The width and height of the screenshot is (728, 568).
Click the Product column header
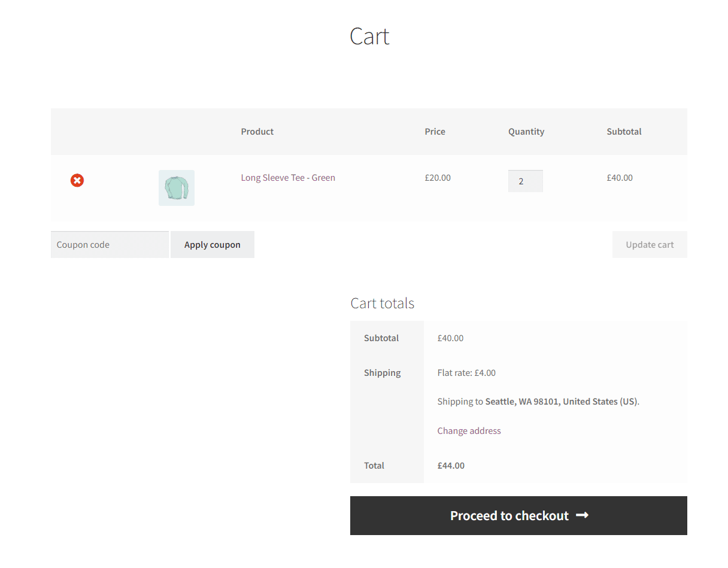(x=257, y=132)
